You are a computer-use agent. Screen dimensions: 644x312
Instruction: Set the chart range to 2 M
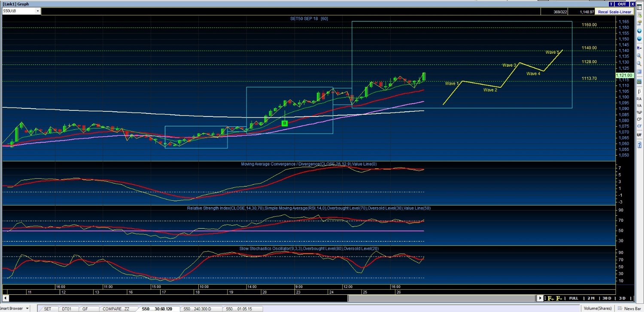point(591,298)
